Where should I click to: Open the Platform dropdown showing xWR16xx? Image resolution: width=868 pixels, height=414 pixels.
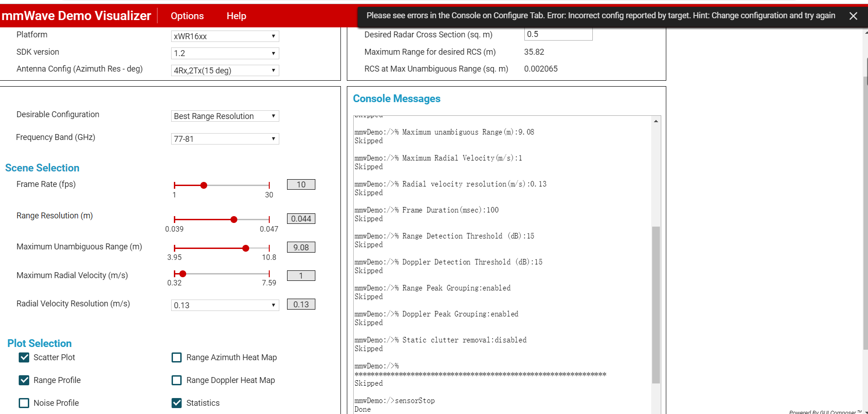coord(225,36)
